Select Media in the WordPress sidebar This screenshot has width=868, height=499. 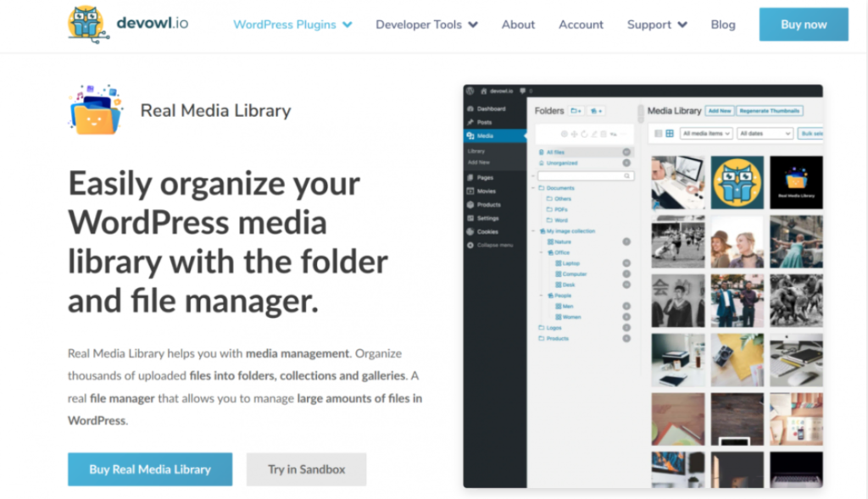494,136
